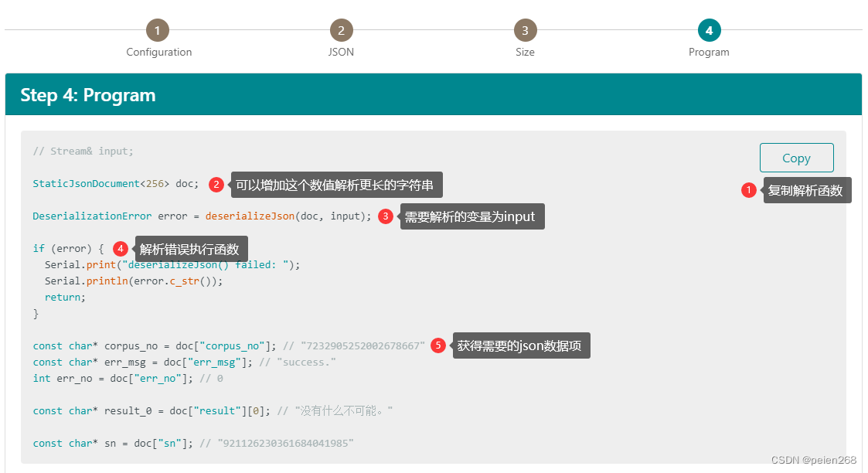Open the Program step label
This screenshot has width=868, height=473.
pos(709,52)
